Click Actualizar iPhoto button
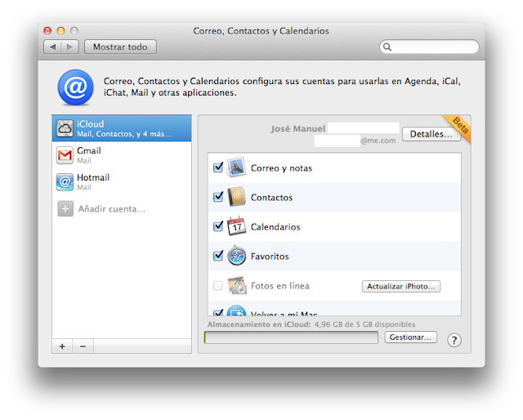Image resolution: width=523 pixels, height=420 pixels. click(401, 286)
